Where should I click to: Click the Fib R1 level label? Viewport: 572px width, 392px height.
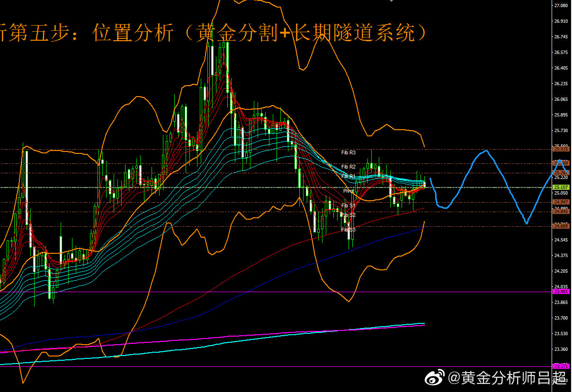[x=348, y=176]
